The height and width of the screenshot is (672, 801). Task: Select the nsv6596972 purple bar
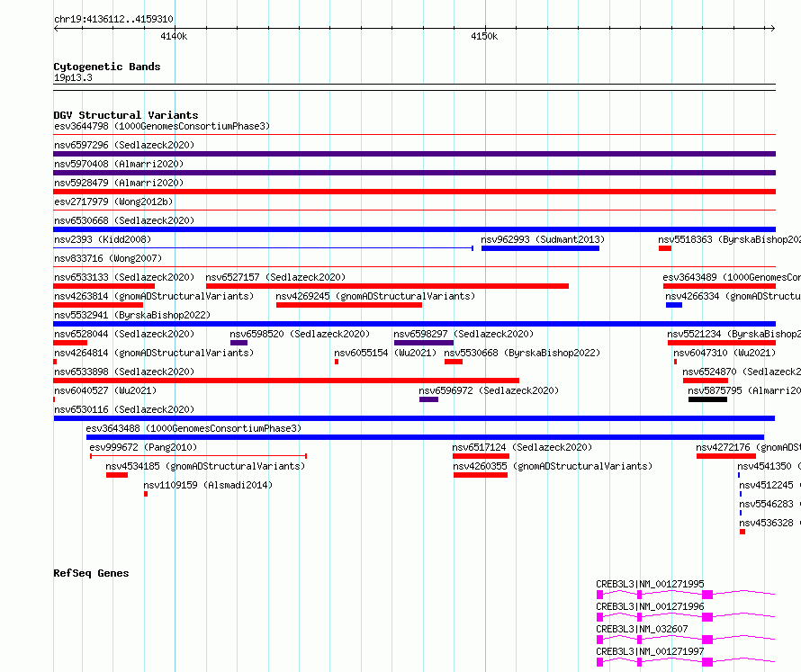pos(428,399)
